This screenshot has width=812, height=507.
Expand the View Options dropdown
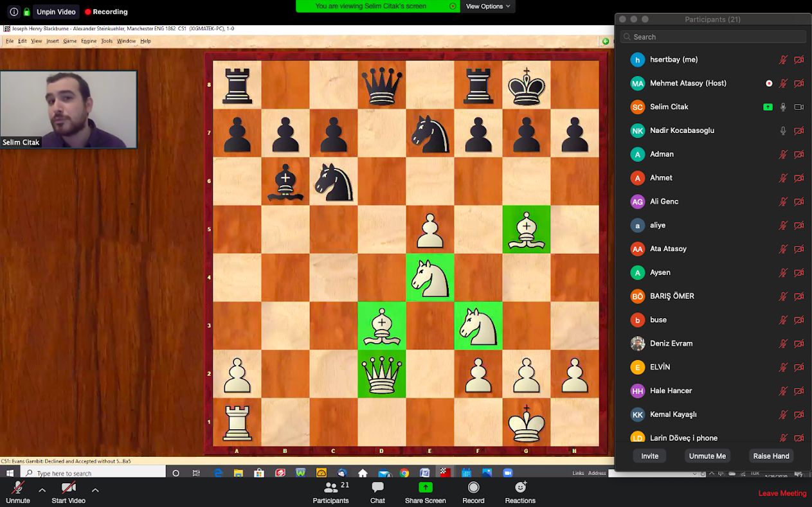tap(488, 6)
